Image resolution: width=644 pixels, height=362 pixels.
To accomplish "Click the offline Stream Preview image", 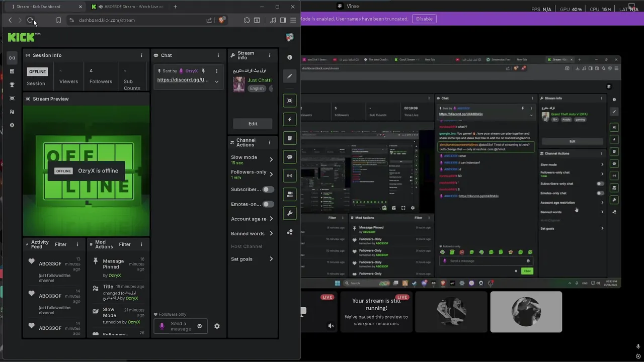I will pyautogui.click(x=86, y=170).
